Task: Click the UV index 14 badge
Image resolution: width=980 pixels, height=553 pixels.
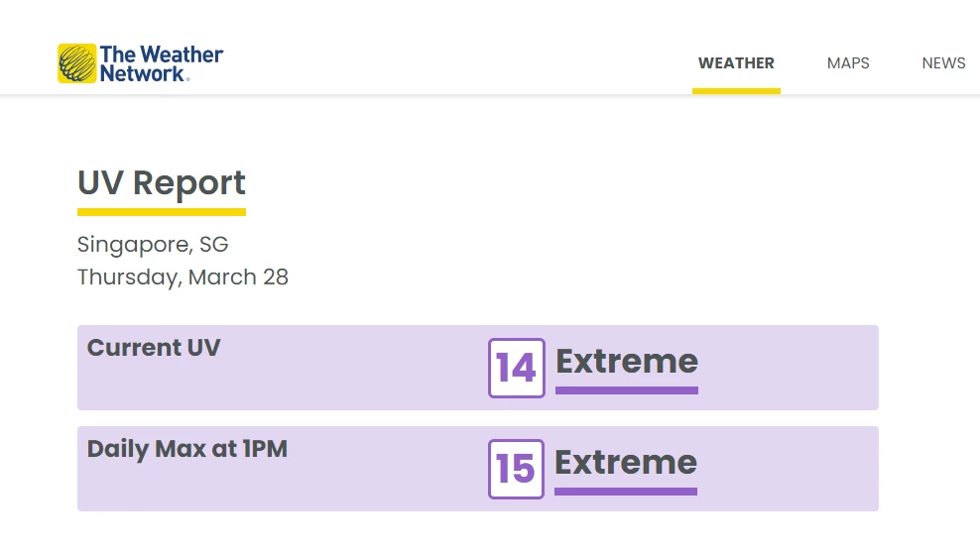Action: pyautogui.click(x=517, y=368)
